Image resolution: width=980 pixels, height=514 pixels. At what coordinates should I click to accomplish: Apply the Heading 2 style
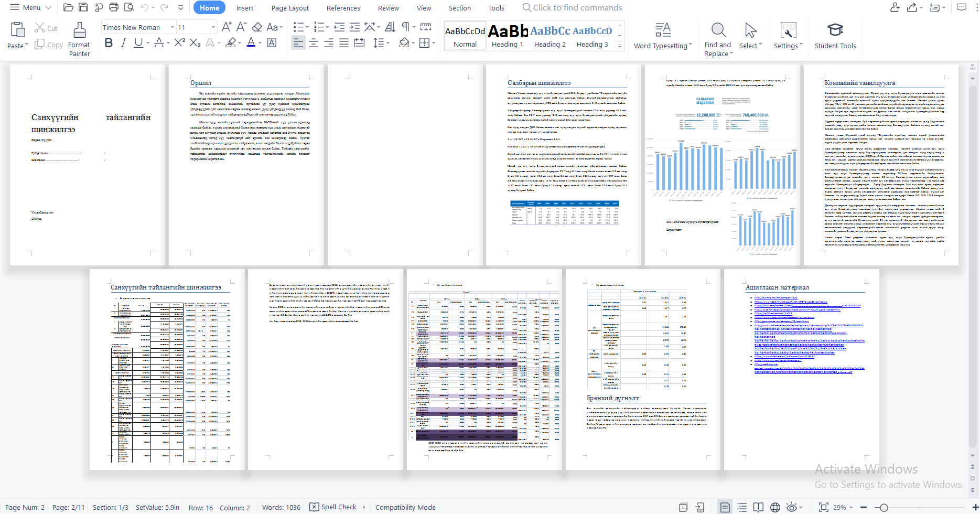pyautogui.click(x=550, y=36)
